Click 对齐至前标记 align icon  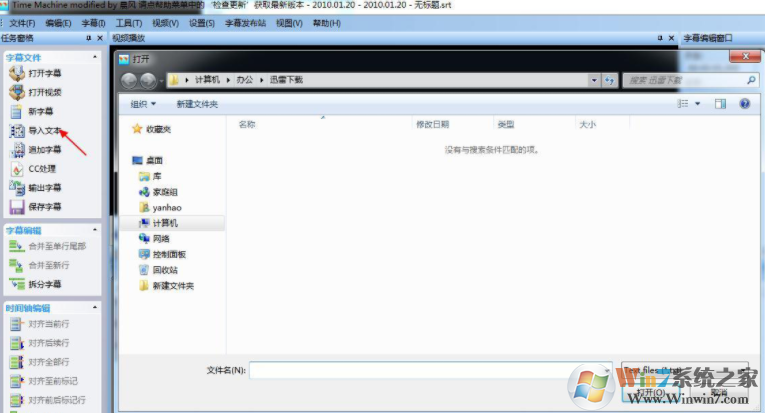coord(17,381)
